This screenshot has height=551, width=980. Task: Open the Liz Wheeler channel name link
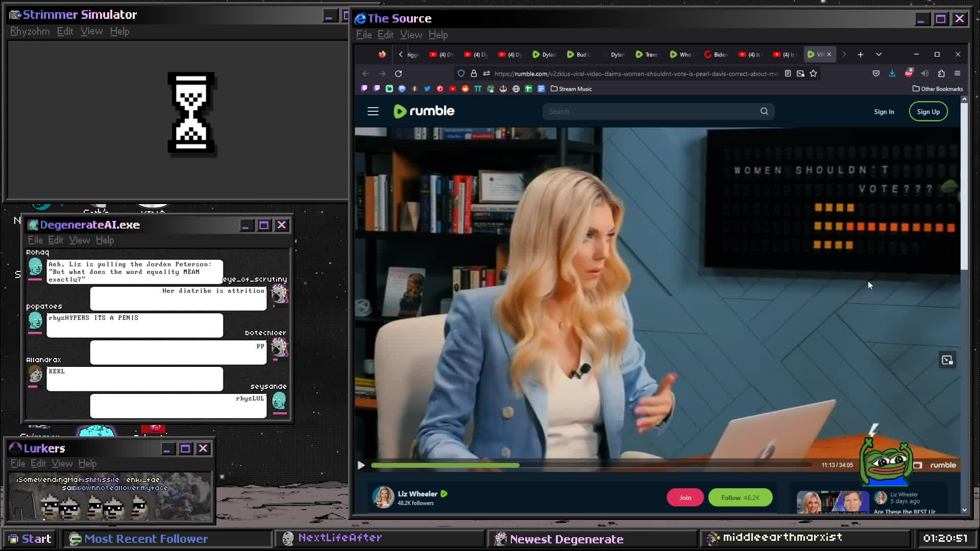point(418,494)
